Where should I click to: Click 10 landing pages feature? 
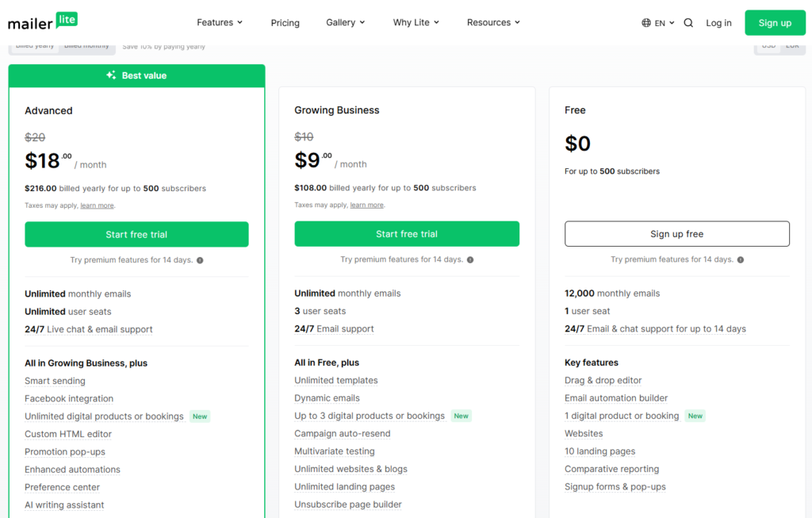[599, 451]
